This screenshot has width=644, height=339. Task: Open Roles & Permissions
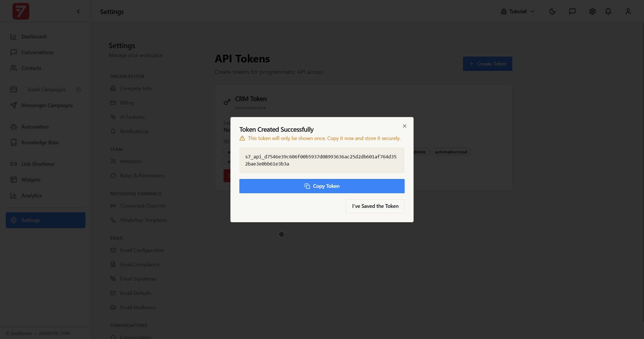tap(146, 176)
